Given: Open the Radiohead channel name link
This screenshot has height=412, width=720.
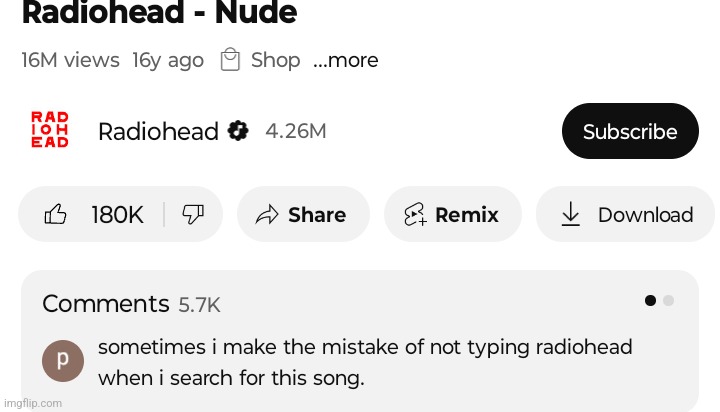Looking at the screenshot, I should click(x=158, y=132).
